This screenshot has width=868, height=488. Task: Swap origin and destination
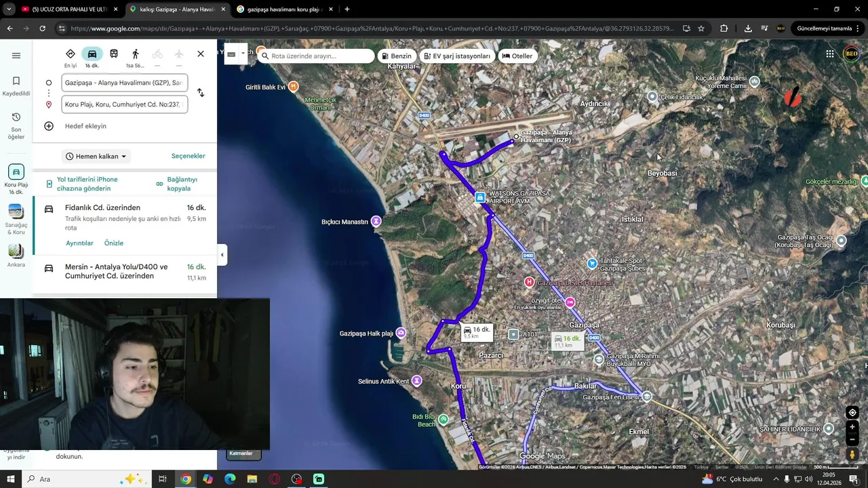(x=201, y=93)
